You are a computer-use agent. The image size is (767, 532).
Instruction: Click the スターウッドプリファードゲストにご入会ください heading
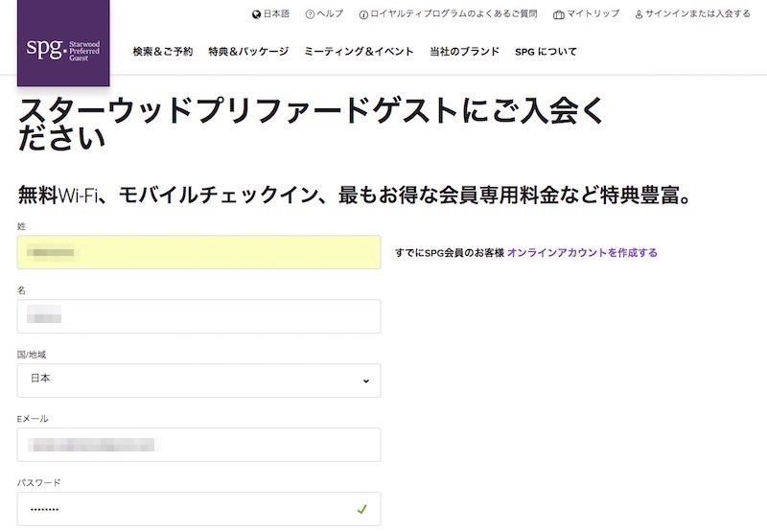click(311, 125)
